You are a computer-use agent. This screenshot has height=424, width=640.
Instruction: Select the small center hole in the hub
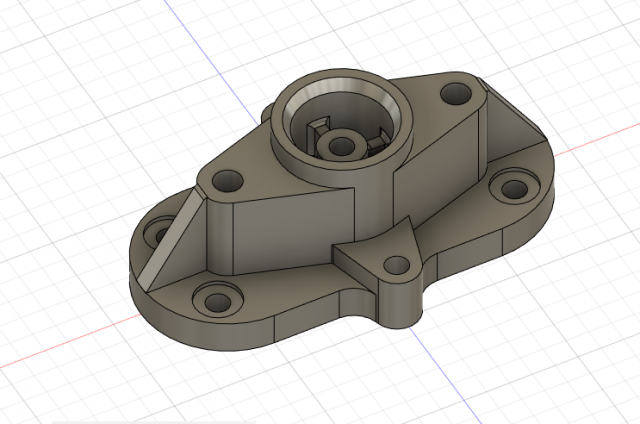point(341,146)
